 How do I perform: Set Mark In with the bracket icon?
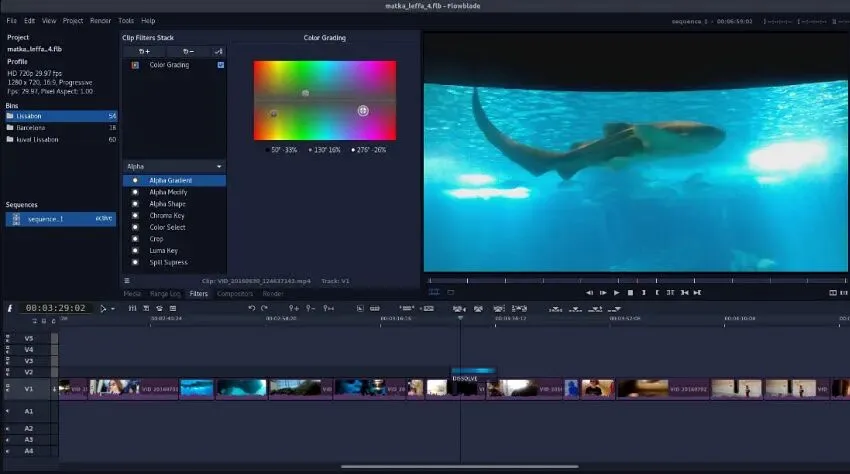[643, 292]
